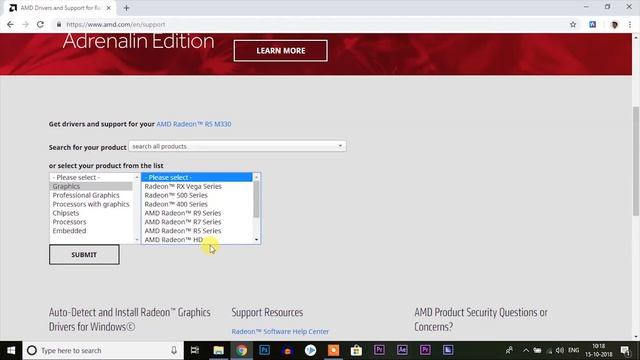
Task: Close the AMD Drivers and Support tab
Action: (109, 8)
